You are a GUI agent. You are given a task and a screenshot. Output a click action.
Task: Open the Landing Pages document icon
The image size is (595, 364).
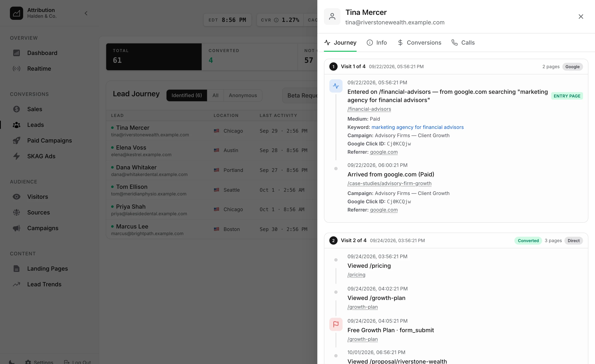point(16,269)
